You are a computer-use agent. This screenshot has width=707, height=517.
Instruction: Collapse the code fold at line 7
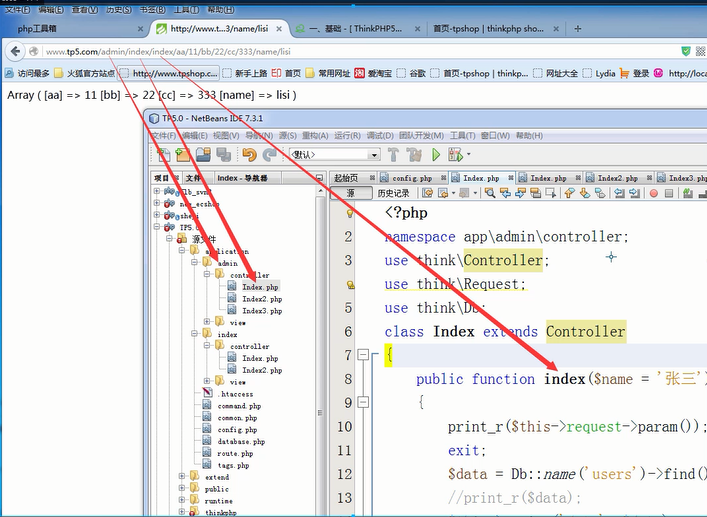363,355
